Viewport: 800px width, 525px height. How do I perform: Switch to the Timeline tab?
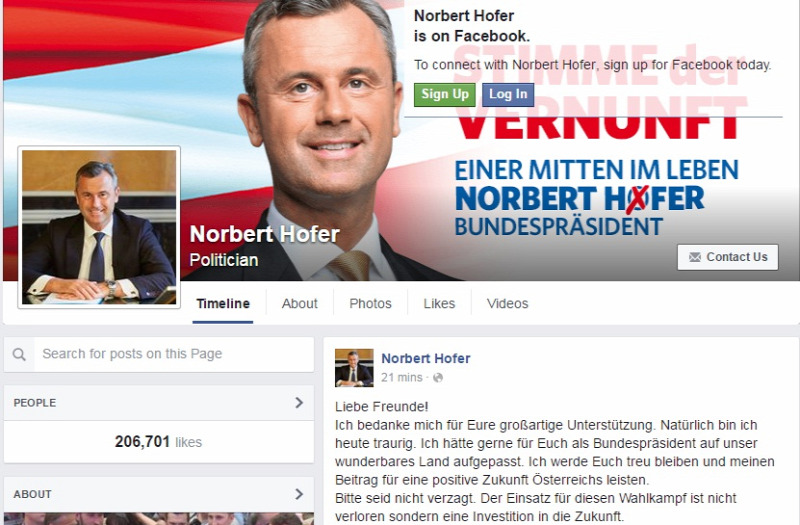tap(223, 304)
